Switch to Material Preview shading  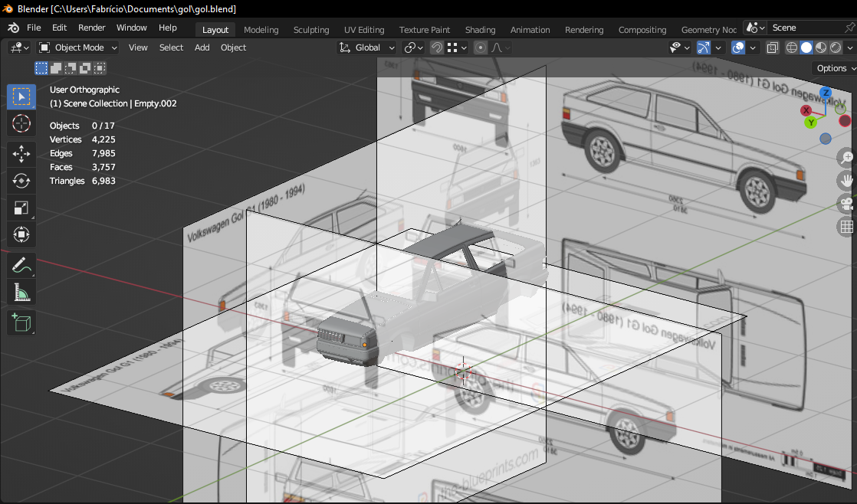(821, 48)
